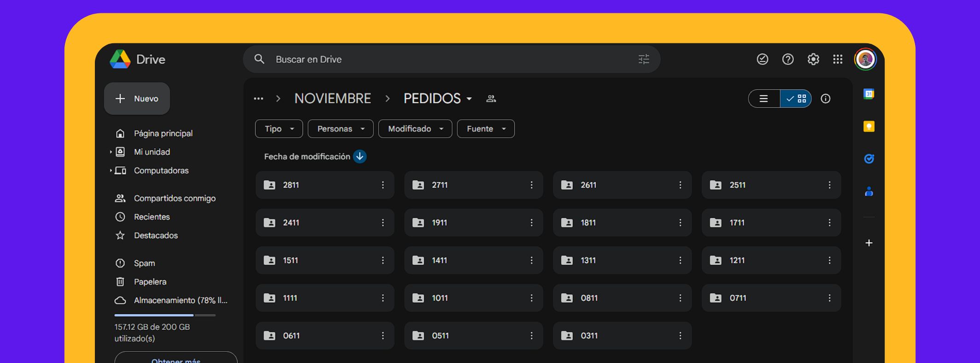
Task: Show folder details info panel
Action: point(825,99)
